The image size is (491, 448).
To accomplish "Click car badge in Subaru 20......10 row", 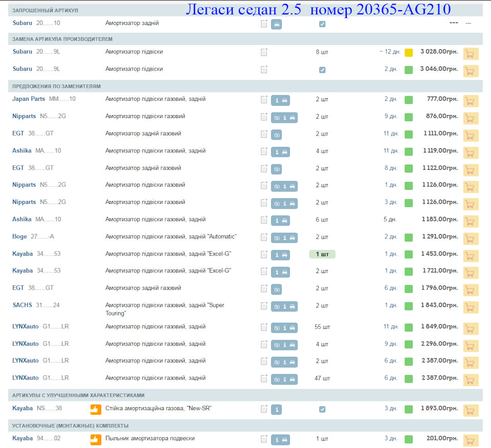I will pos(276,24).
